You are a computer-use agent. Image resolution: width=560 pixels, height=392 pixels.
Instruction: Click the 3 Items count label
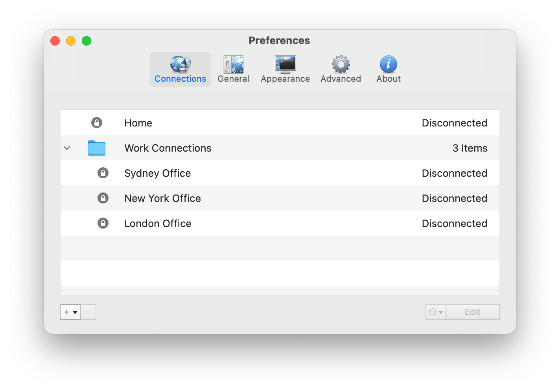(470, 148)
